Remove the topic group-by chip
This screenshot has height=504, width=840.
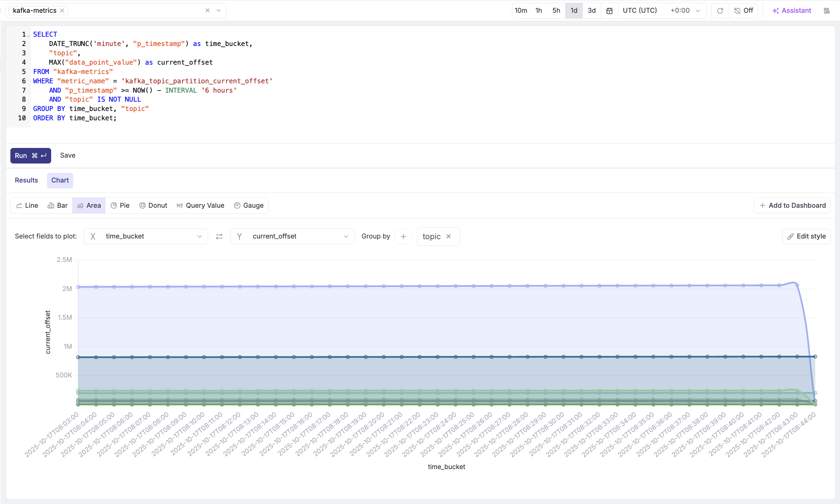pos(449,236)
